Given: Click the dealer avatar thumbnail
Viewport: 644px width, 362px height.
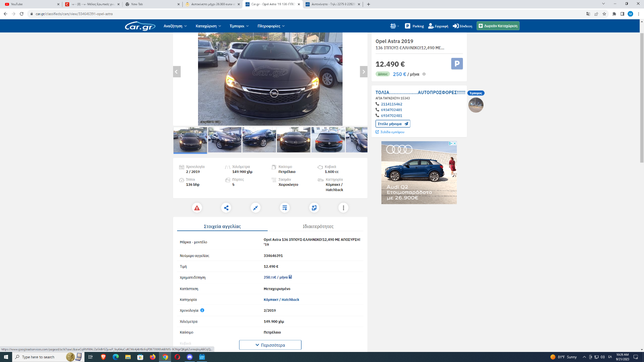Looking at the screenshot, I should tap(476, 105).
